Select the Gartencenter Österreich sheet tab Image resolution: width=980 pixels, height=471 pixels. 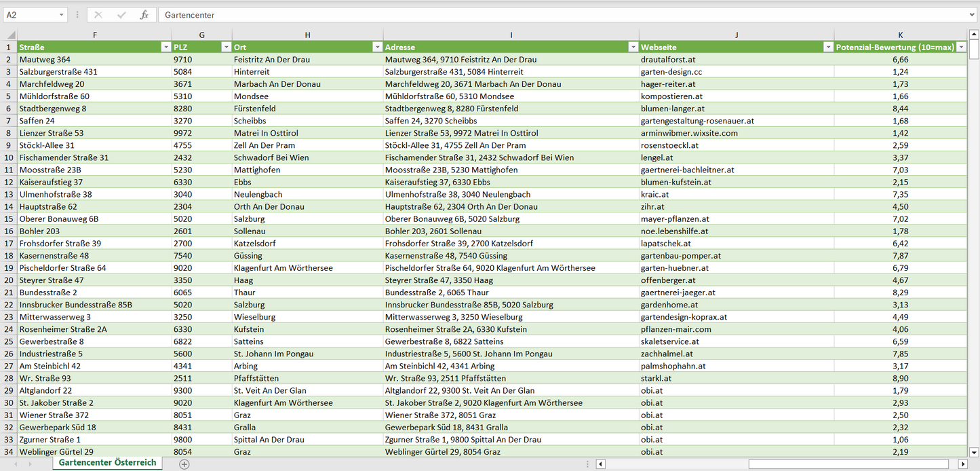[107, 463]
